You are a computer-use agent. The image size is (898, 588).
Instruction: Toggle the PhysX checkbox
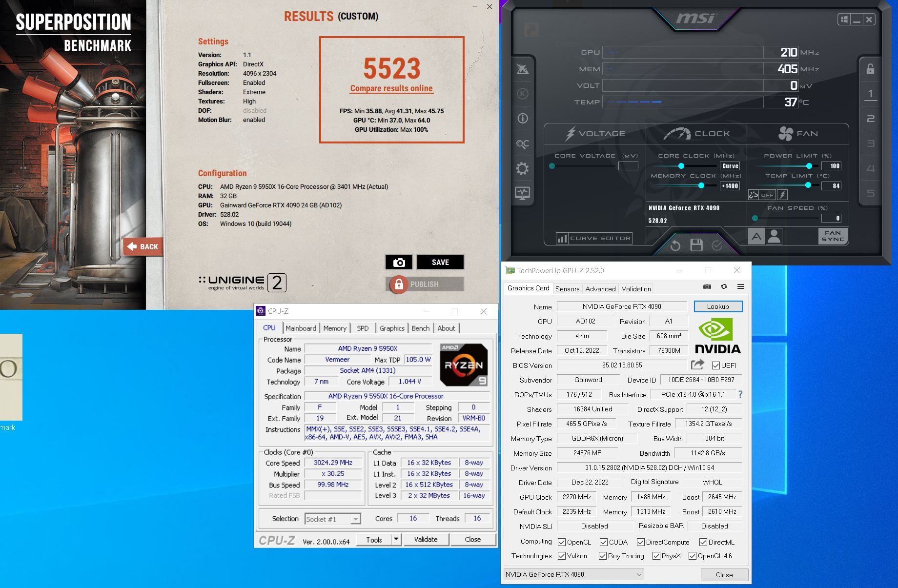click(x=656, y=556)
